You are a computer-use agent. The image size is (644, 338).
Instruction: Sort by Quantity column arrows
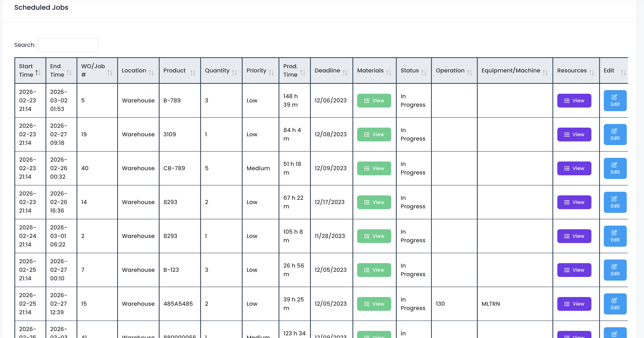[234, 73]
